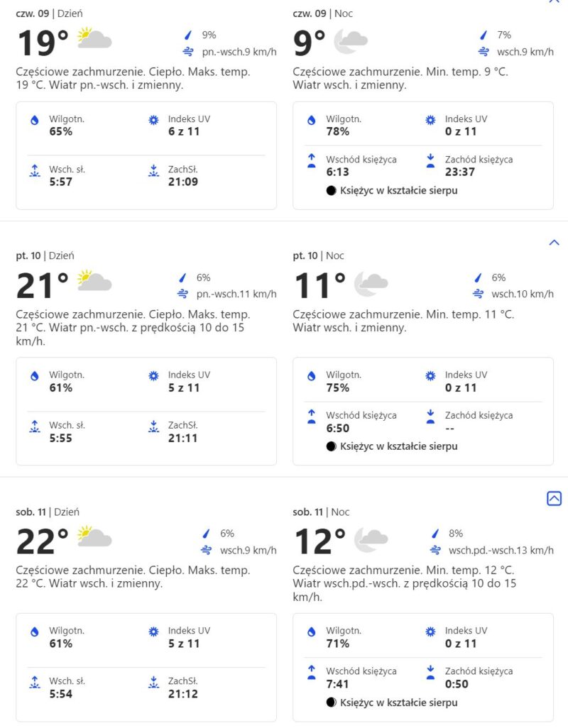The height and width of the screenshot is (728, 568).
Task: Click Saturday night moon phase crescent icon
Action: pos(331,702)
